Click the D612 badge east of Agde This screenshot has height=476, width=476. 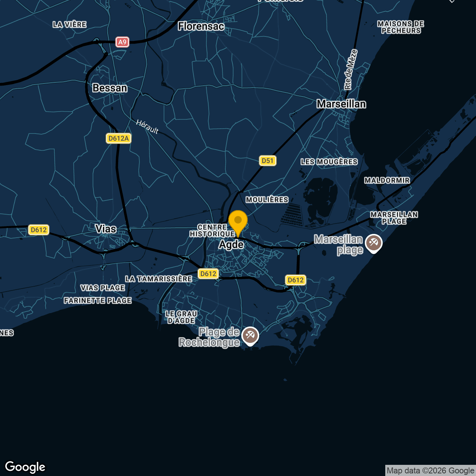295,280
